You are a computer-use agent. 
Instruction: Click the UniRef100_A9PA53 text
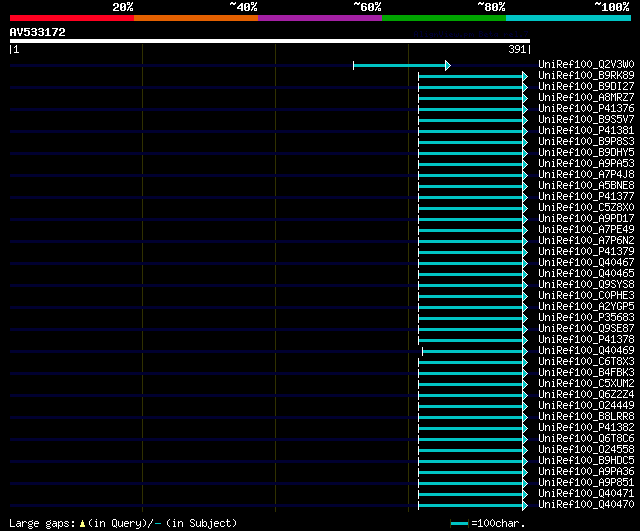[x=586, y=164]
